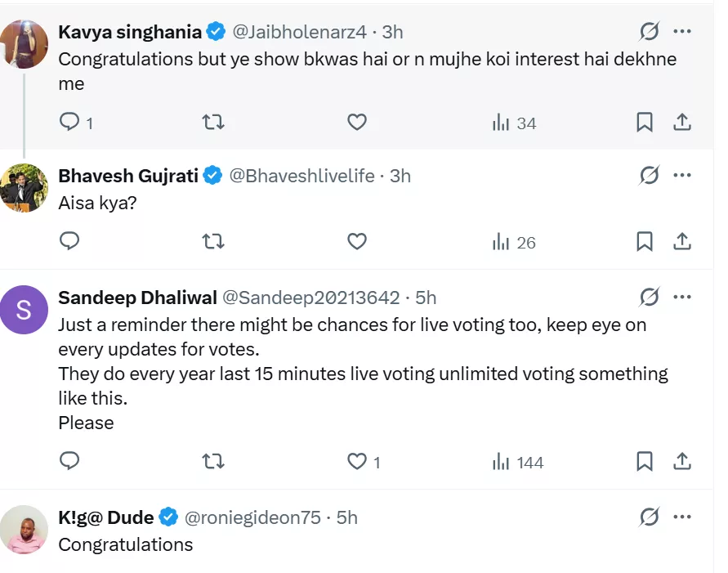This screenshot has width=728, height=573.
Task: Open more options on Kavya singhania's tweet
Action: click(682, 32)
